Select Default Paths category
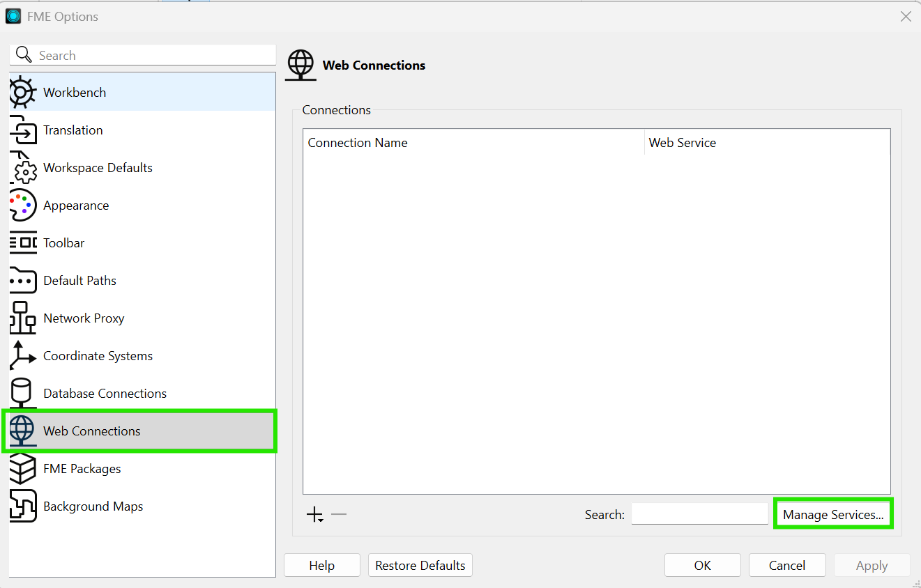921x588 pixels. (x=142, y=280)
